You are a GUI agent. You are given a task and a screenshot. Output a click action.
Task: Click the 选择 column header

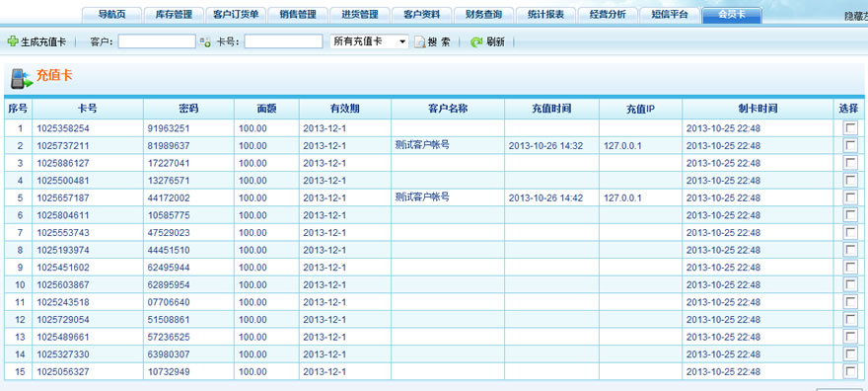pos(848,109)
